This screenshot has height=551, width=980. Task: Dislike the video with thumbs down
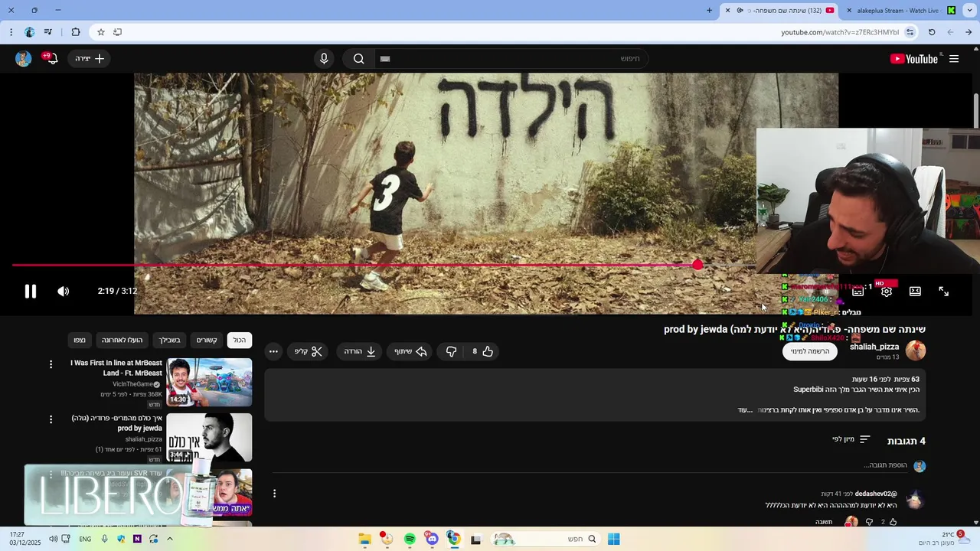(x=452, y=351)
